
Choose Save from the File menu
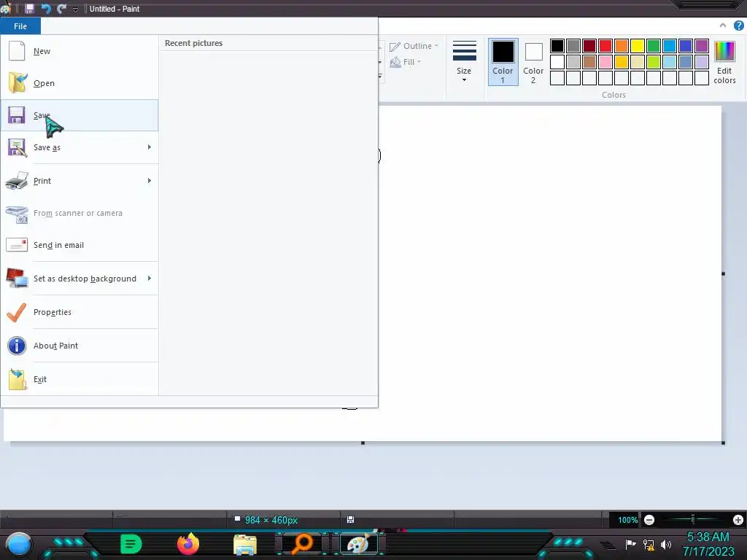point(79,115)
